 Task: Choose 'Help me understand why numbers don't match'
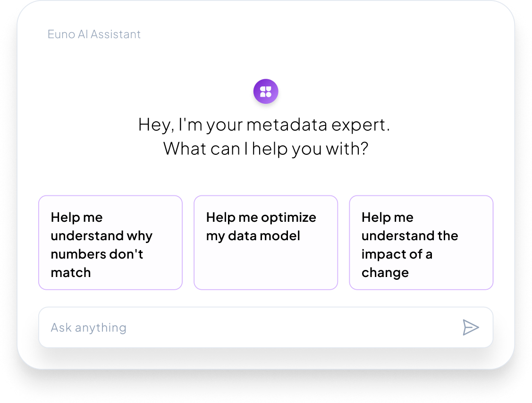pos(110,243)
